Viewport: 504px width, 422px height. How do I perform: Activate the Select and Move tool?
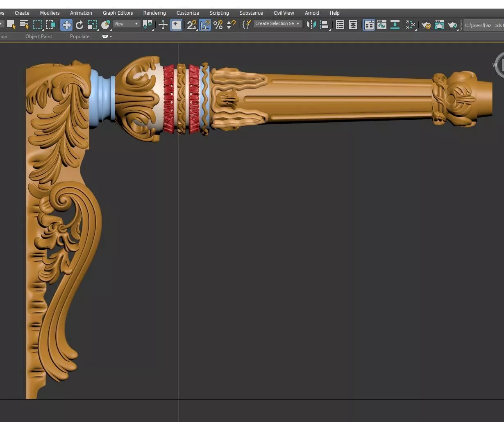pyautogui.click(x=66, y=25)
